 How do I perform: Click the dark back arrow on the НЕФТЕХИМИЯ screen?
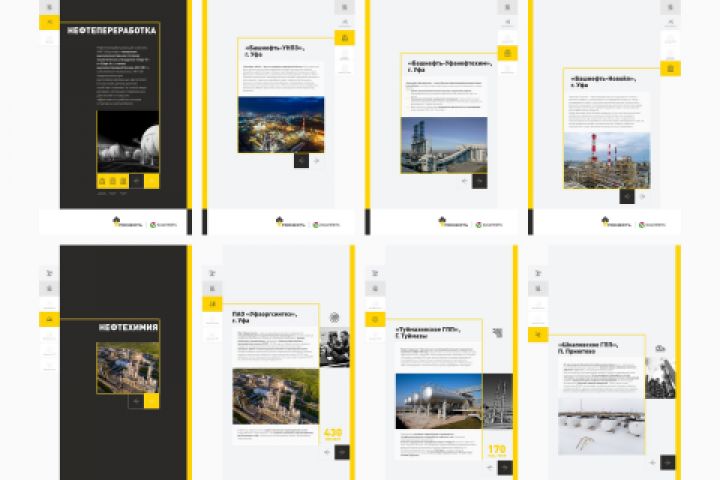136,401
